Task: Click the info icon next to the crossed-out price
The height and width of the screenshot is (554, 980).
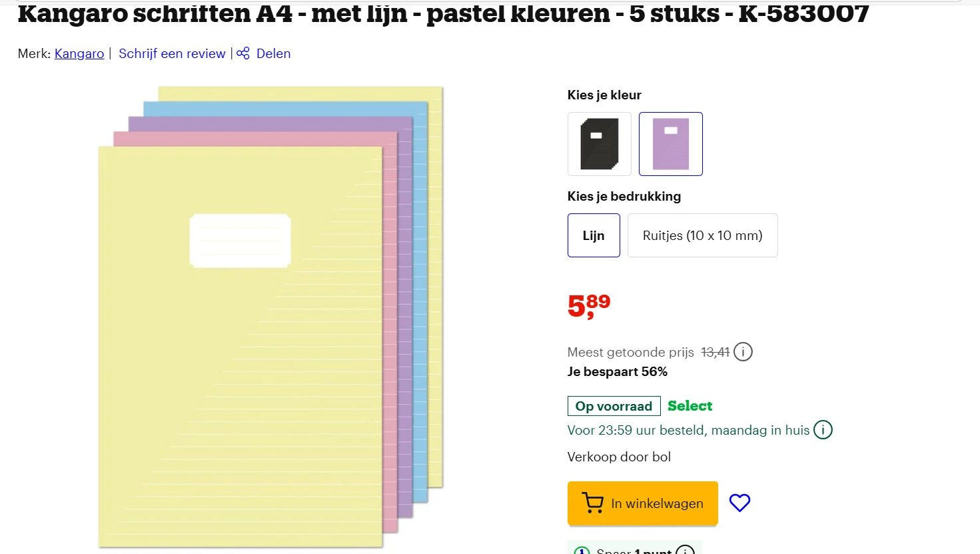Action: coord(743,351)
